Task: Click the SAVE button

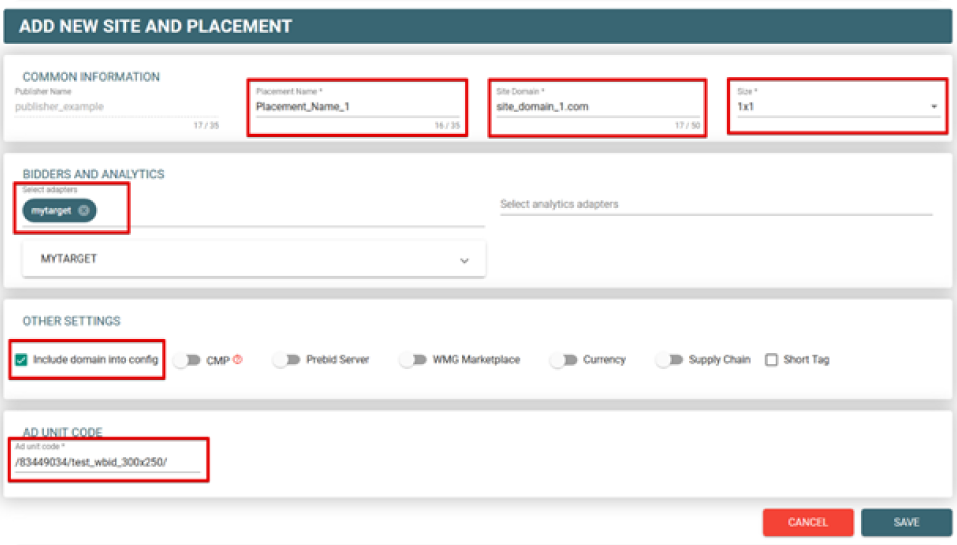Action: 906,522
